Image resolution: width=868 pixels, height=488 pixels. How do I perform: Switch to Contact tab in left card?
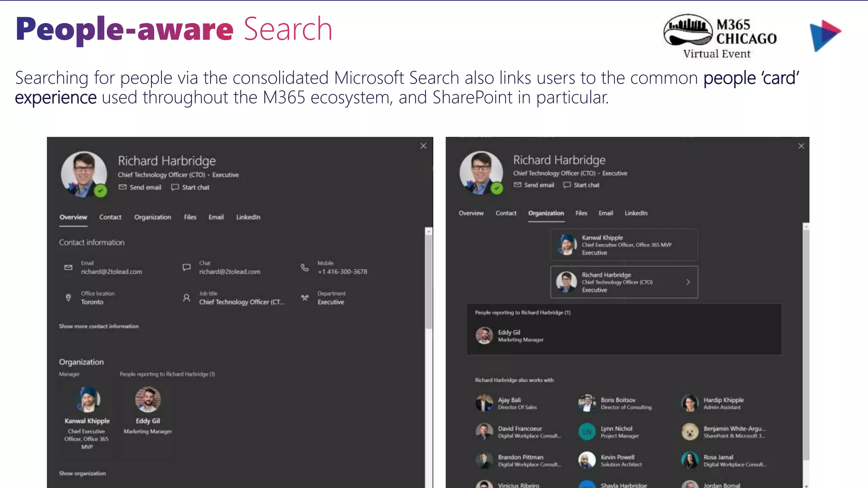(x=110, y=217)
